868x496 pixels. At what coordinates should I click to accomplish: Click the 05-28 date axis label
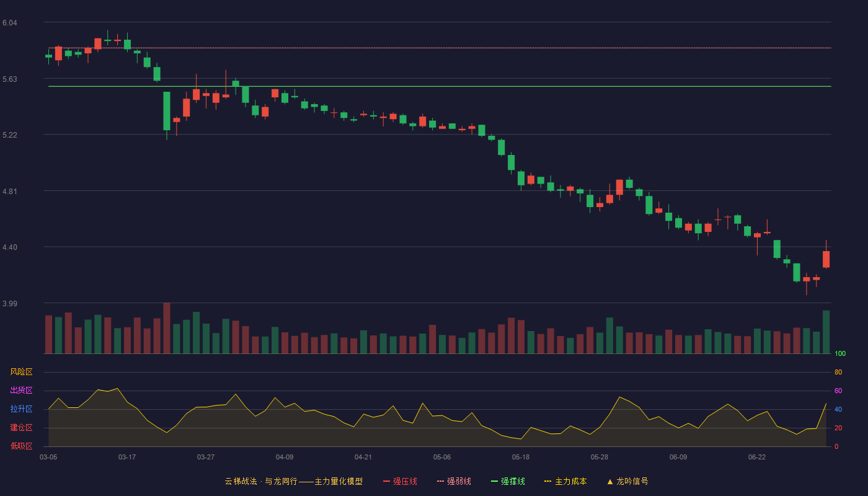point(600,457)
